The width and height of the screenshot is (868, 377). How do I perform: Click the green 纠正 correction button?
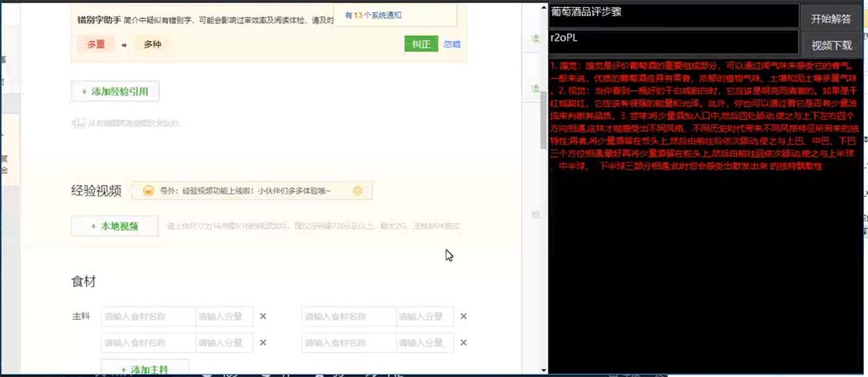[x=420, y=44]
